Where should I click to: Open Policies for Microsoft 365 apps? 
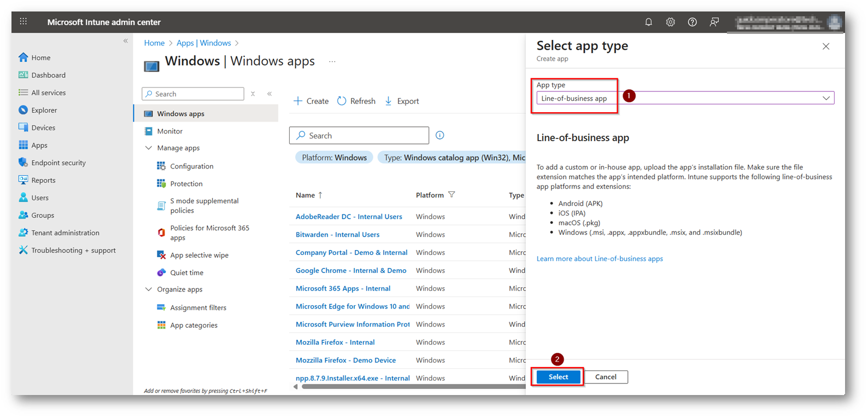(209, 233)
